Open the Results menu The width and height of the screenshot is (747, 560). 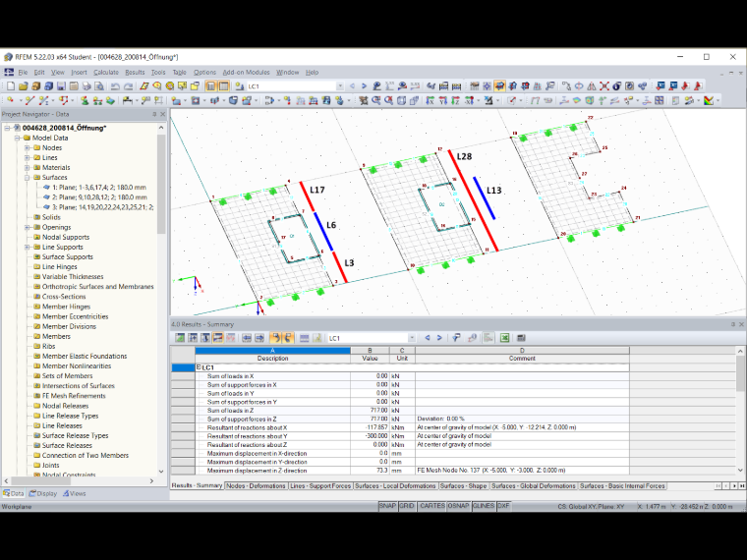pyautogui.click(x=135, y=73)
